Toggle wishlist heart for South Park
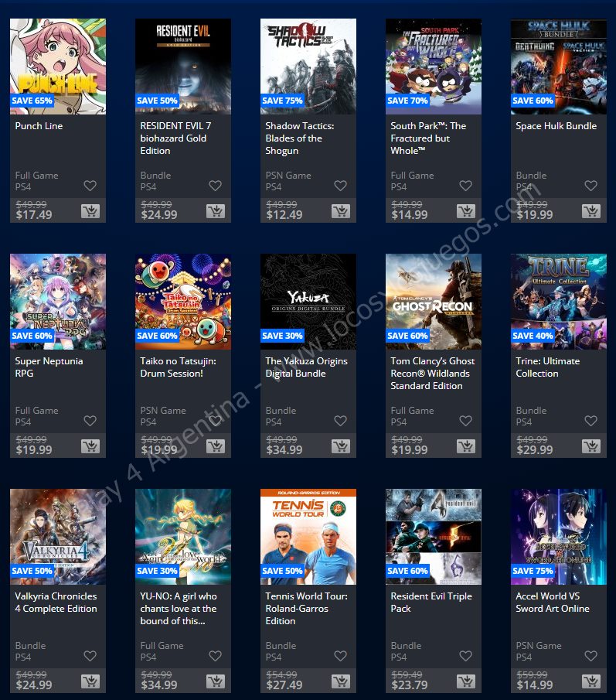 466,186
